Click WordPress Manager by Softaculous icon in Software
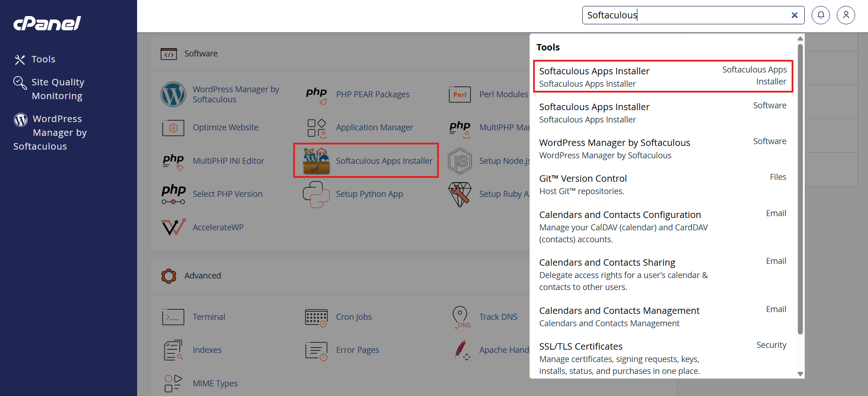 click(x=173, y=94)
